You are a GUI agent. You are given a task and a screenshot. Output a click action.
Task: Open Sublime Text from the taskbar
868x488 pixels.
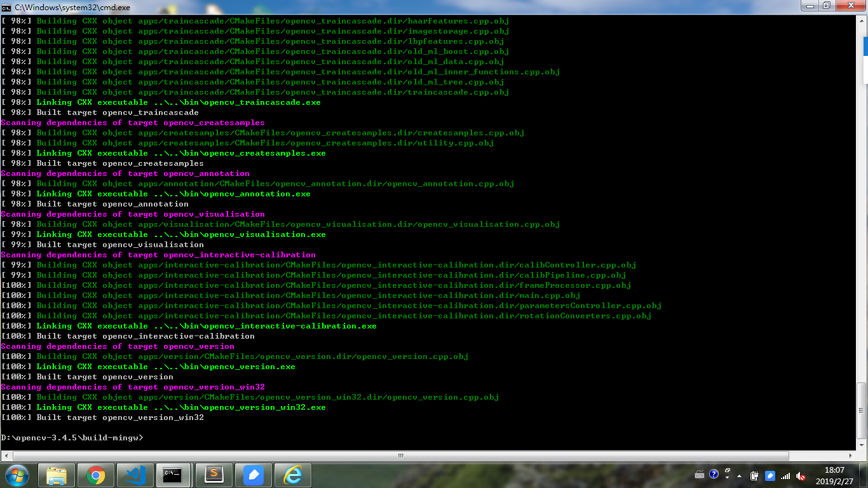pyautogui.click(x=214, y=475)
